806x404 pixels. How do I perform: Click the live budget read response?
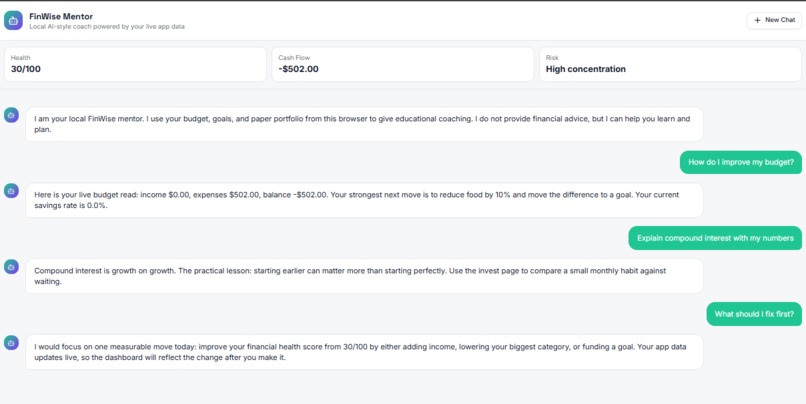click(x=364, y=200)
